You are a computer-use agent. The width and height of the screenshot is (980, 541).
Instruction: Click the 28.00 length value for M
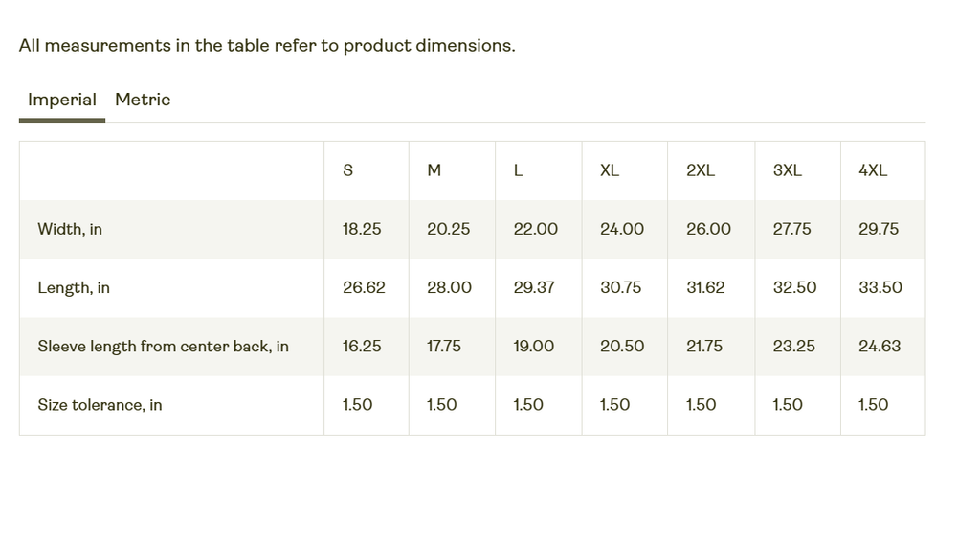click(449, 287)
